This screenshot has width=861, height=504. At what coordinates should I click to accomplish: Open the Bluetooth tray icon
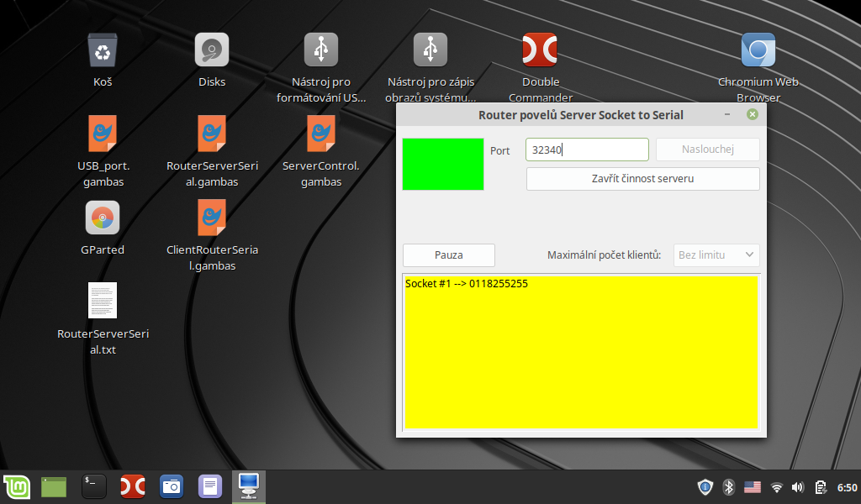coord(729,487)
